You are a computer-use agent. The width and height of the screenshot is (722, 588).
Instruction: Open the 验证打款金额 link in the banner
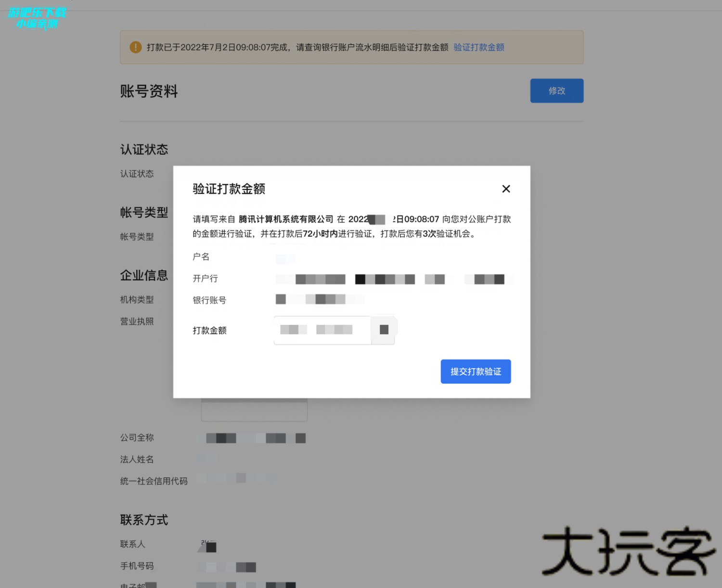pyautogui.click(x=478, y=47)
